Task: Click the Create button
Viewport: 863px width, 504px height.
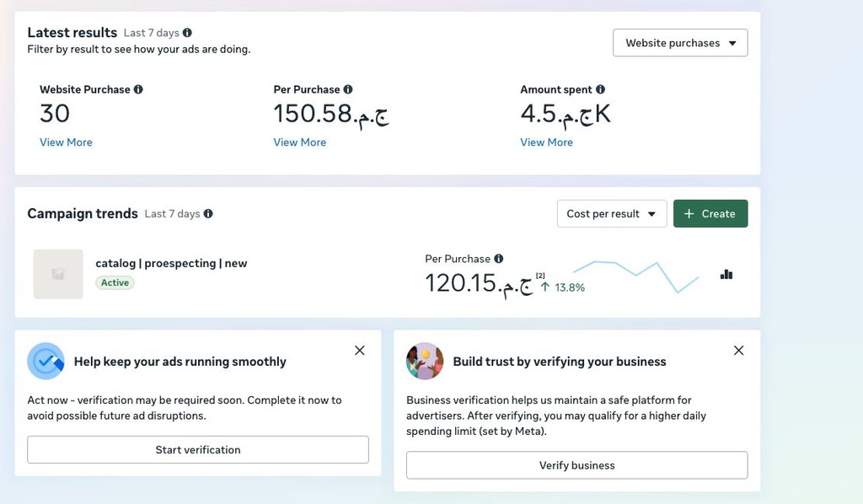Action: (x=710, y=214)
